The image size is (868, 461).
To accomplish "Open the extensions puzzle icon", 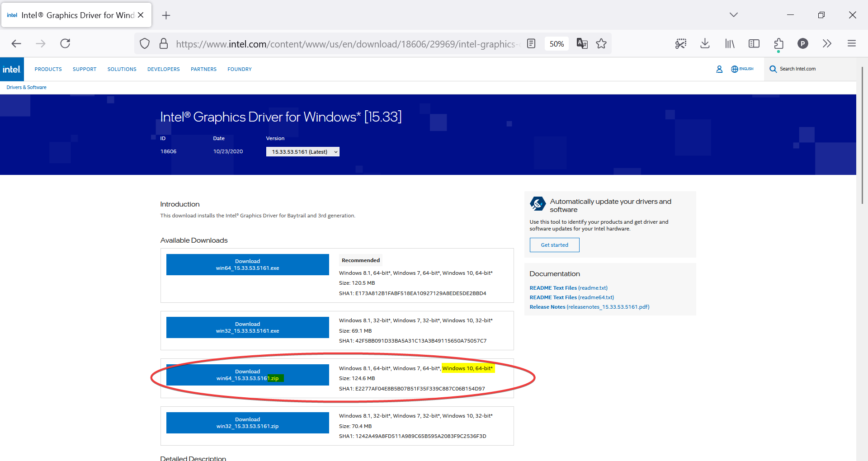I will (778, 43).
